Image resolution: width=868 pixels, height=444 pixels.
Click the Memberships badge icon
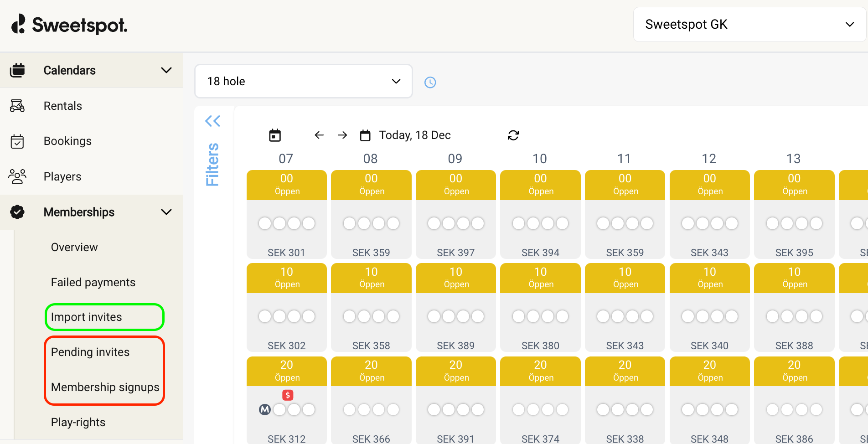point(17,212)
